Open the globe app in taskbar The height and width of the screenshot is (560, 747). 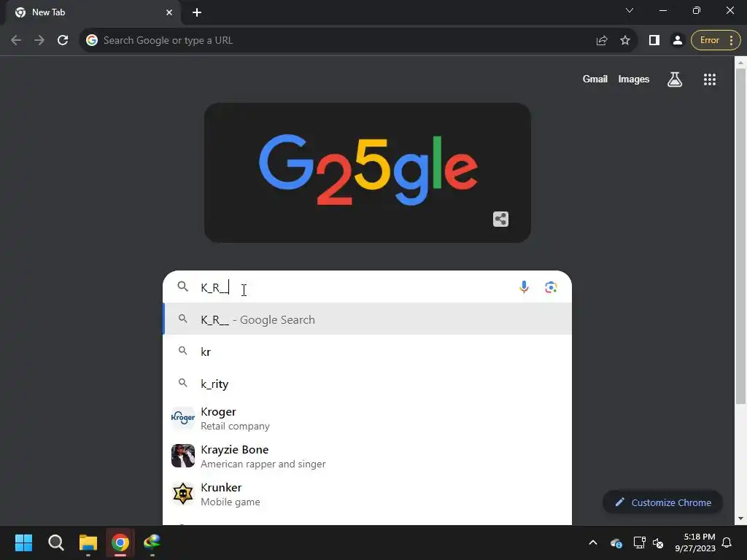pos(152,542)
